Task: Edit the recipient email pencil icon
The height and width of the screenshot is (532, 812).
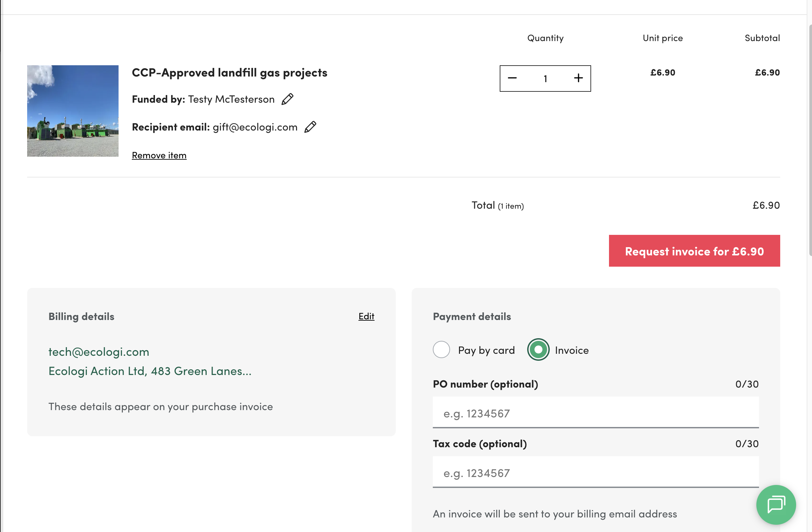Action: pyautogui.click(x=310, y=127)
